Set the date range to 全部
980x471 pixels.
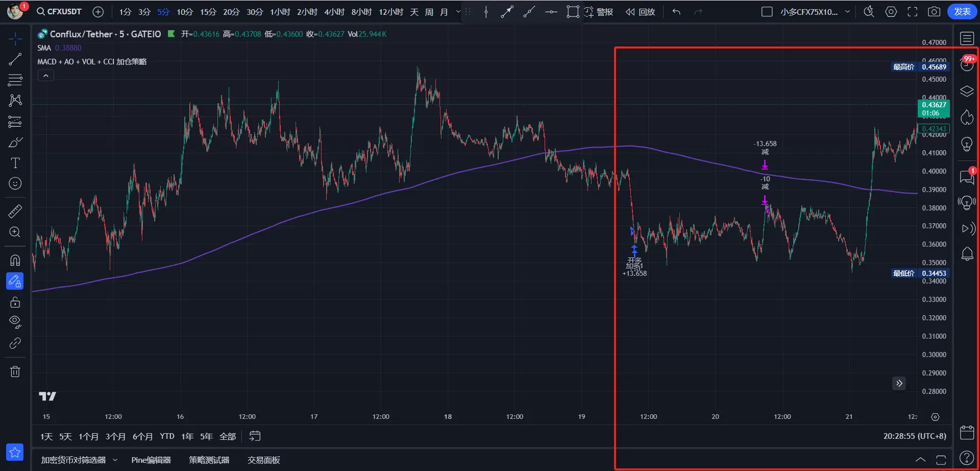tap(228, 436)
